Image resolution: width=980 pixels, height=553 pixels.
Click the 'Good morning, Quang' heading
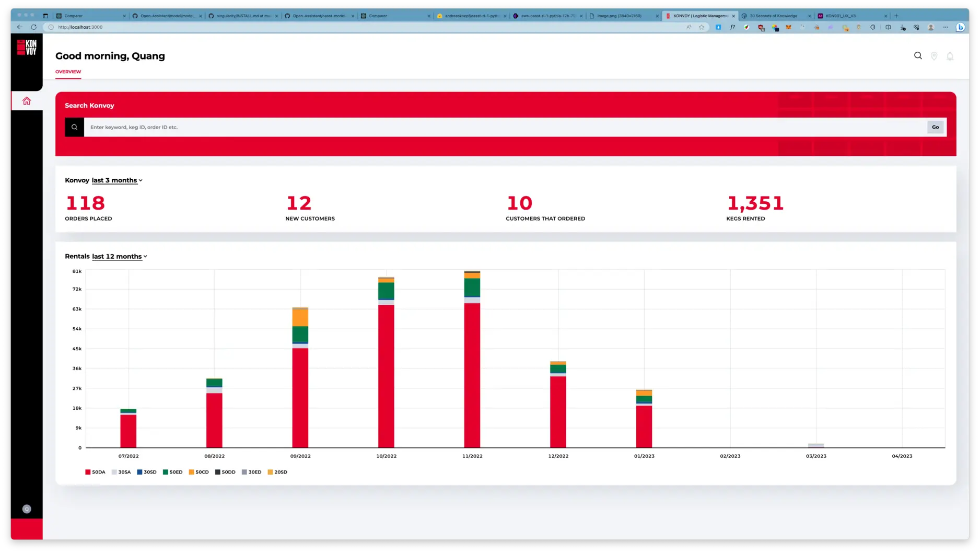110,56
